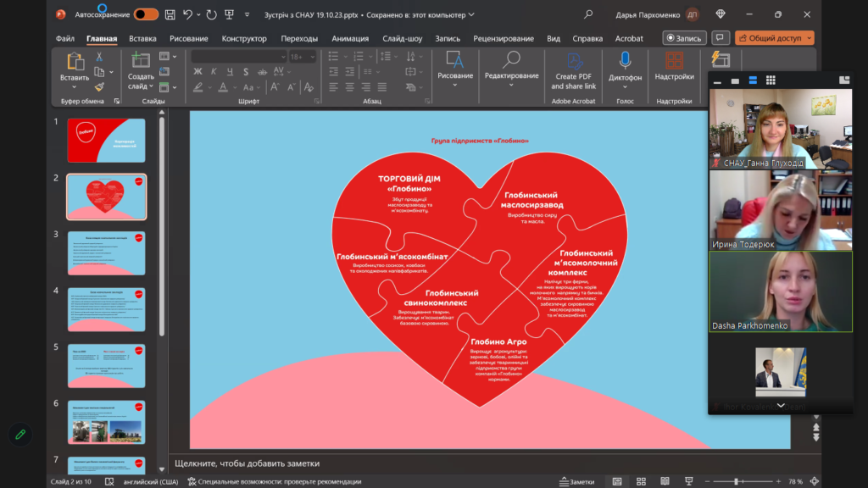Click the Create PDF and share link icon
Image resolution: width=868 pixels, height=488 pixels.
[x=574, y=62]
